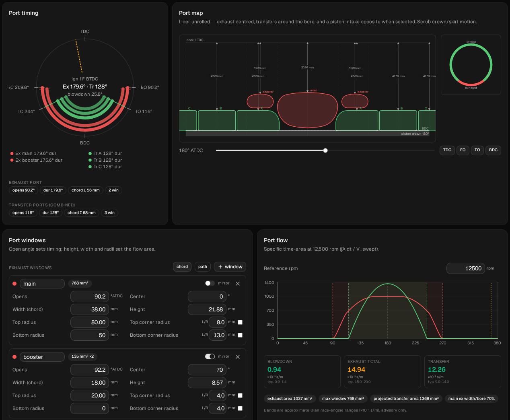Click main Opens angle field 90.2
The width and height of the screenshot is (510, 420).
[x=90, y=296]
